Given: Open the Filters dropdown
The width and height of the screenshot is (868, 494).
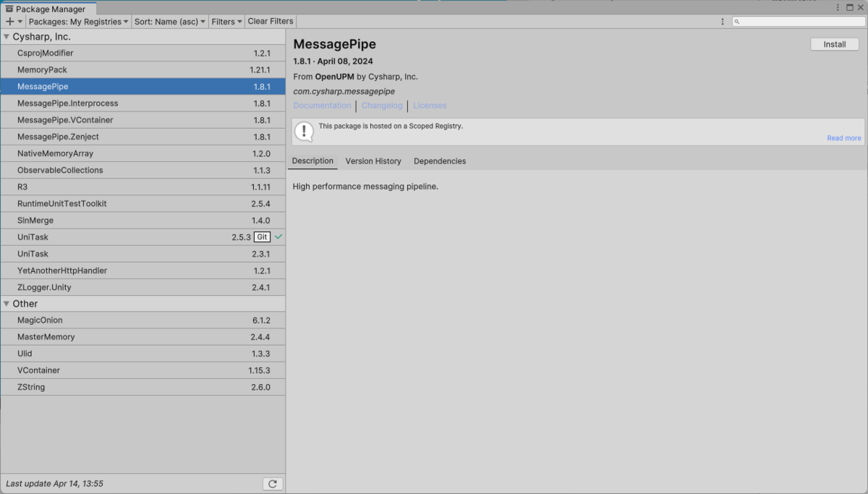Looking at the screenshot, I should coord(226,22).
